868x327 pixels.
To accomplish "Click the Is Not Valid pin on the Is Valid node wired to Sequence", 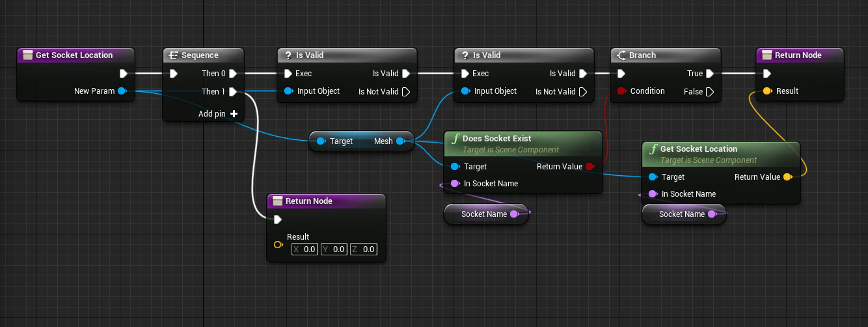I will click(406, 92).
